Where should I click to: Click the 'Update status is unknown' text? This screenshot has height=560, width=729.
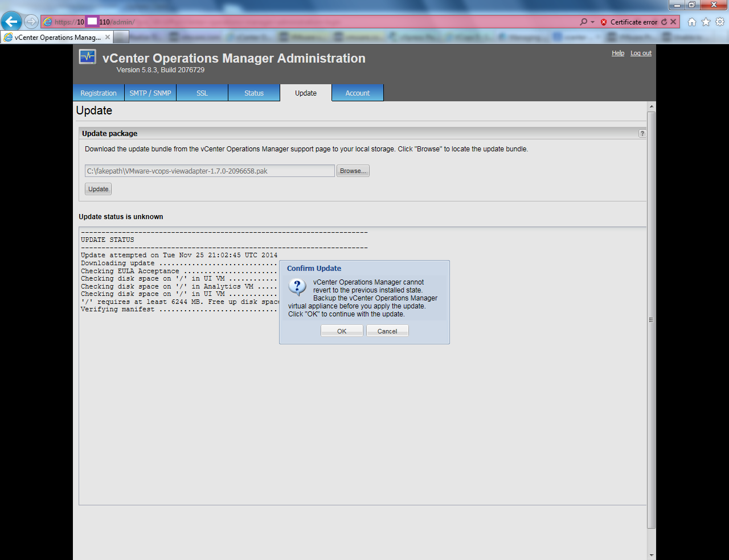(x=121, y=217)
